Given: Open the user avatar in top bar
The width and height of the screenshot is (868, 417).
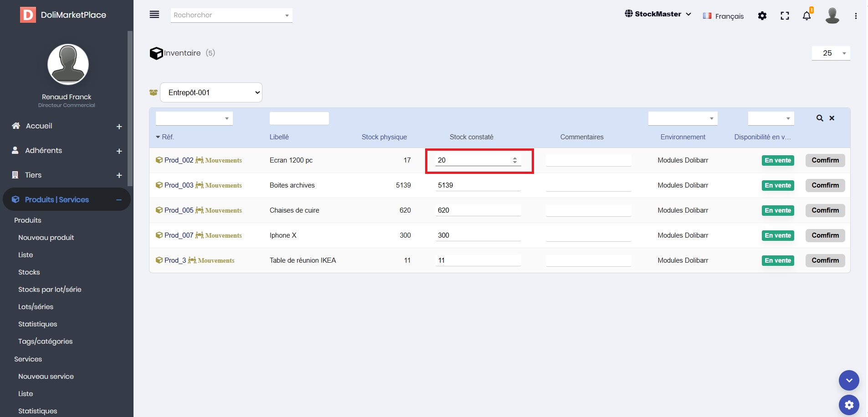Looking at the screenshot, I should pos(832,15).
